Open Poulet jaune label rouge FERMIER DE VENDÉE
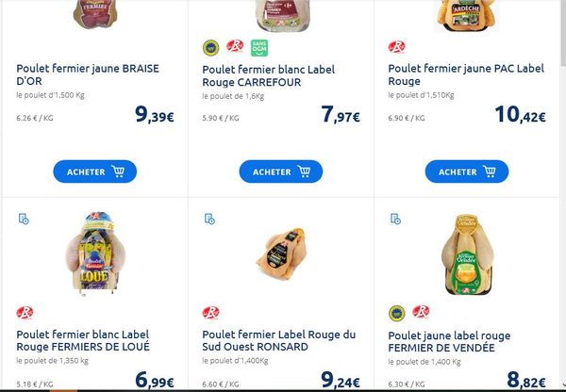Viewport: 566px width, 392px height. click(449, 341)
